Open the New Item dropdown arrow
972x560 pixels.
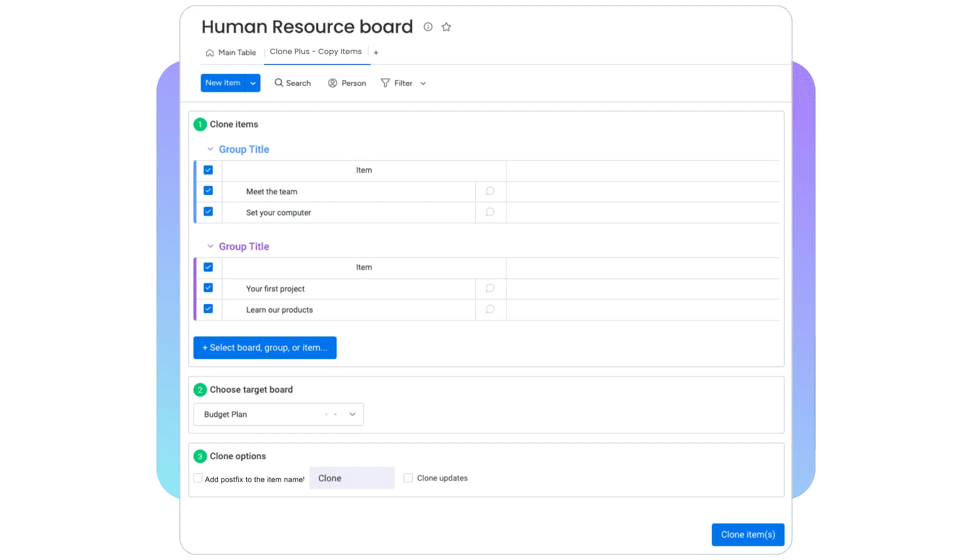click(253, 83)
